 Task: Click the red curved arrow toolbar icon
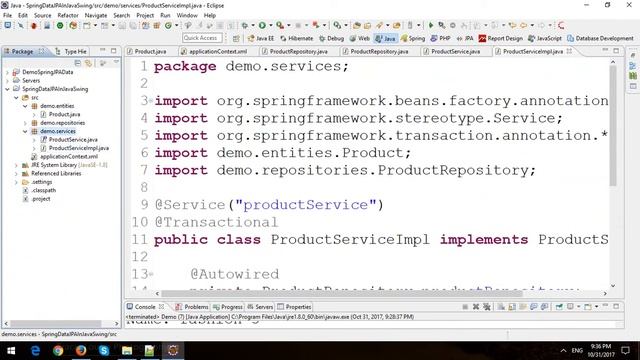tap(561, 25)
